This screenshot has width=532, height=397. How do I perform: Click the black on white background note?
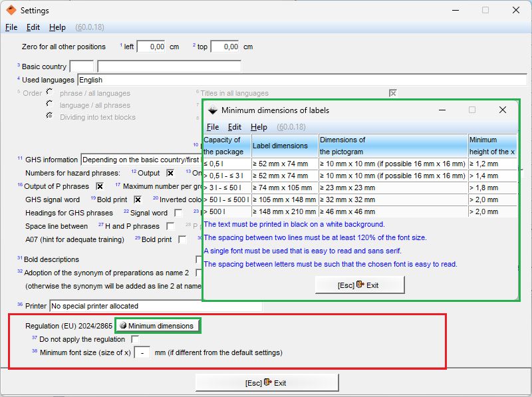294,224
